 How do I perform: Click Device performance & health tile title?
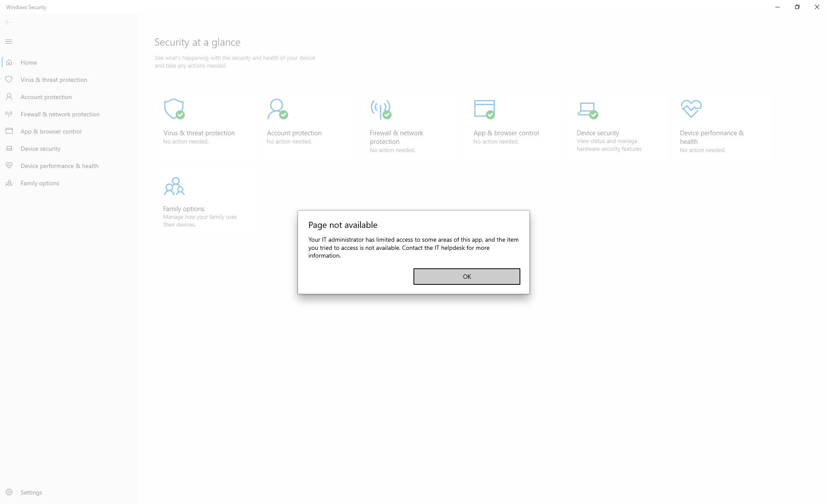(x=712, y=137)
